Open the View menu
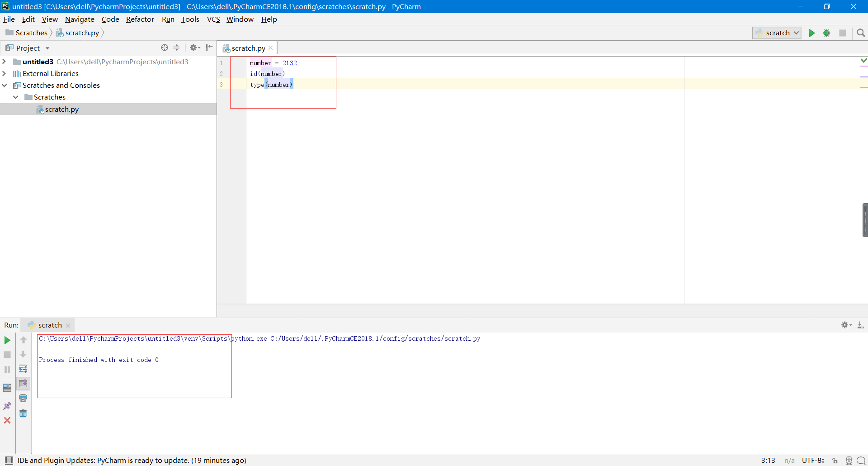Image resolution: width=868 pixels, height=466 pixels. [50, 19]
